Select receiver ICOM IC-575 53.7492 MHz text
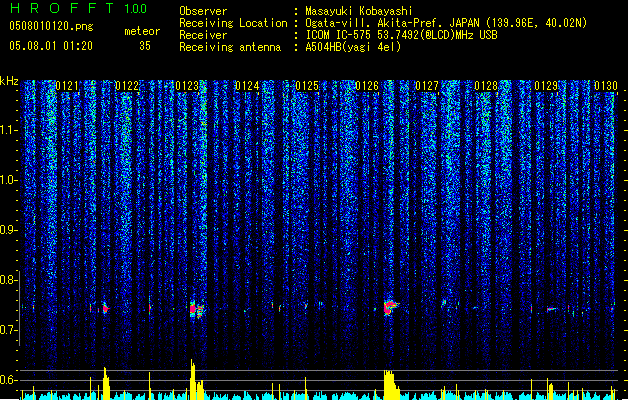This screenshot has height=400, width=629. [x=401, y=35]
